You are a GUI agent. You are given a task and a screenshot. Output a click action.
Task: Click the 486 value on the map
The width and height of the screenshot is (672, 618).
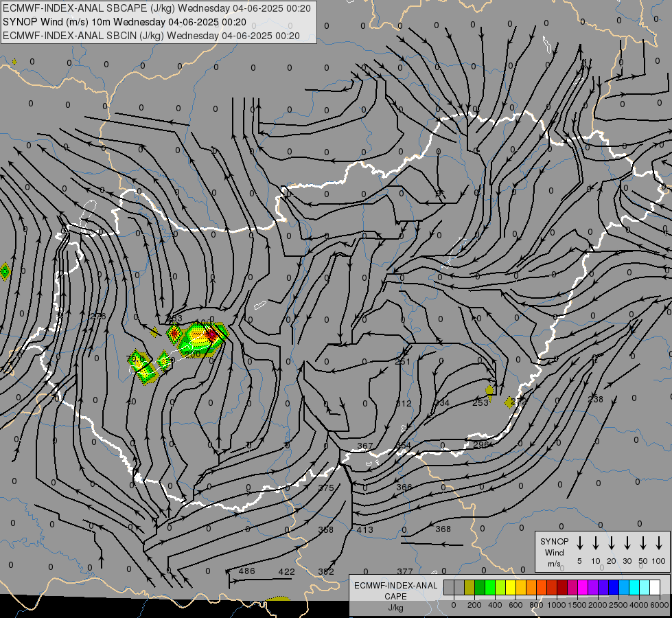click(247, 571)
